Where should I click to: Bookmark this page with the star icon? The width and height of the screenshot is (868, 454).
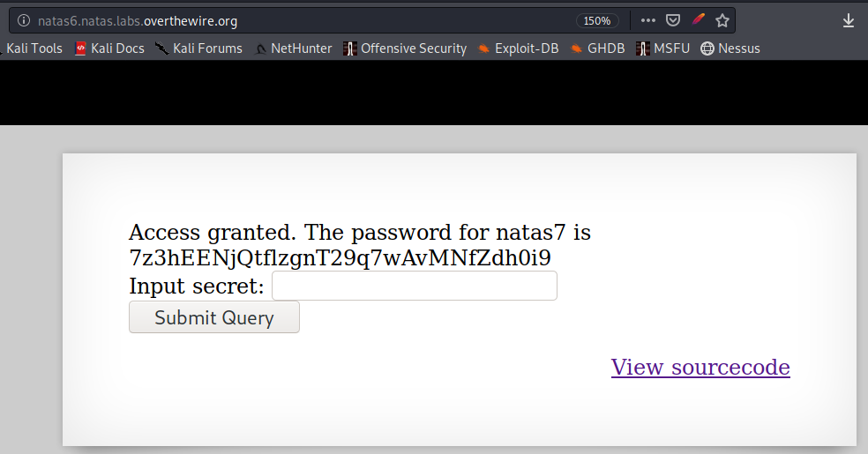pyautogui.click(x=722, y=21)
